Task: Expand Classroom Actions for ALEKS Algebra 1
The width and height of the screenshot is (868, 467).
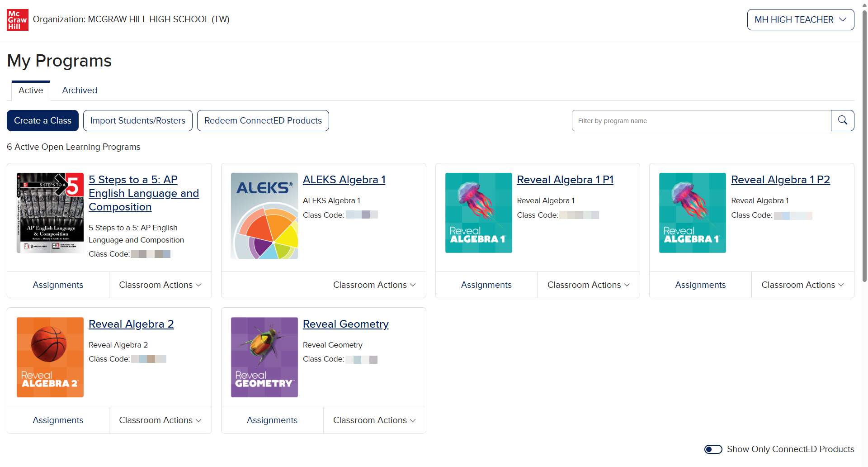Action: tap(374, 285)
